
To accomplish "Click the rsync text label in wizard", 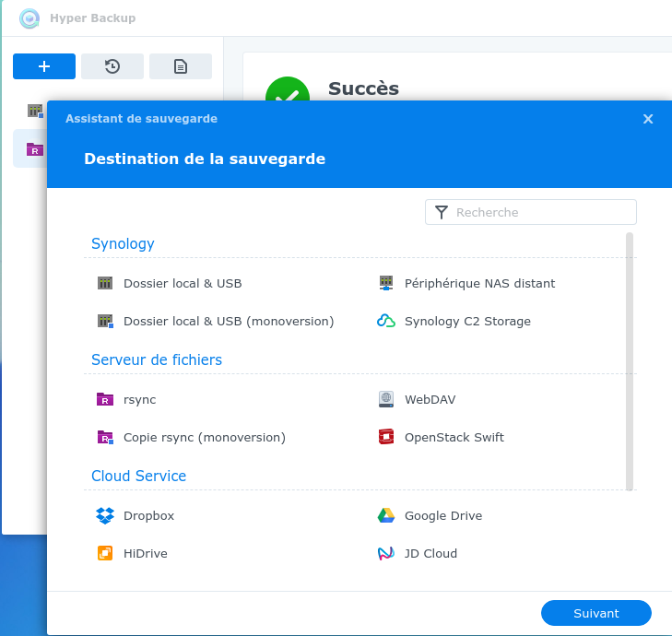I will click(x=140, y=400).
